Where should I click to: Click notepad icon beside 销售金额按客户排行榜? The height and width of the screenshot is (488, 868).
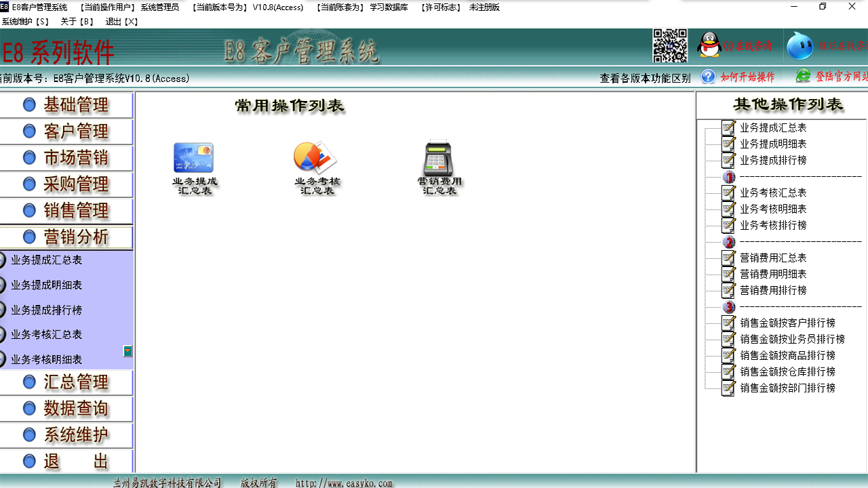[728, 323]
